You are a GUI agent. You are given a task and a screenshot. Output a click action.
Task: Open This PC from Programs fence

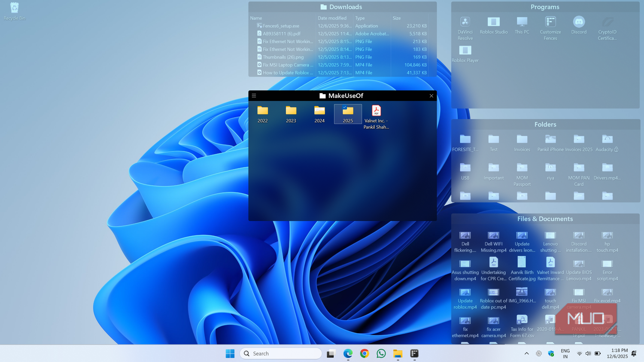(x=522, y=25)
